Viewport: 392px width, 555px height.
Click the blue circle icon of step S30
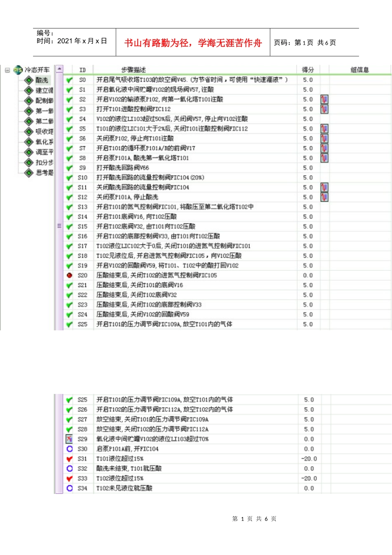point(69,449)
